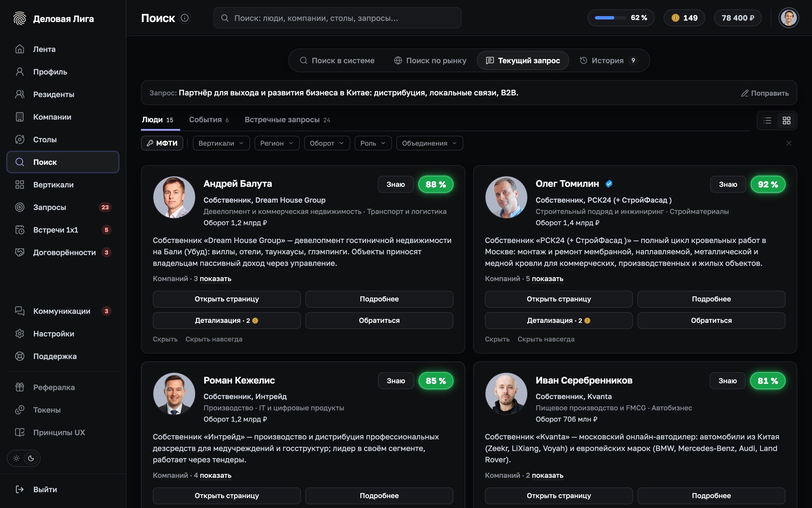Expand companies list for Олег Томилин
Viewport: 812px width, 508px height.
point(548,279)
